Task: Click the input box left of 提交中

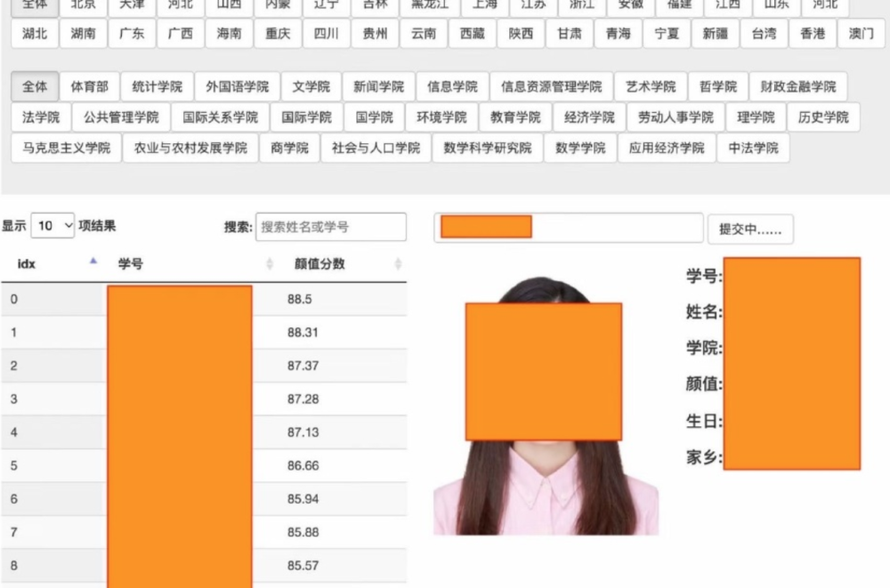Action: coord(568,229)
